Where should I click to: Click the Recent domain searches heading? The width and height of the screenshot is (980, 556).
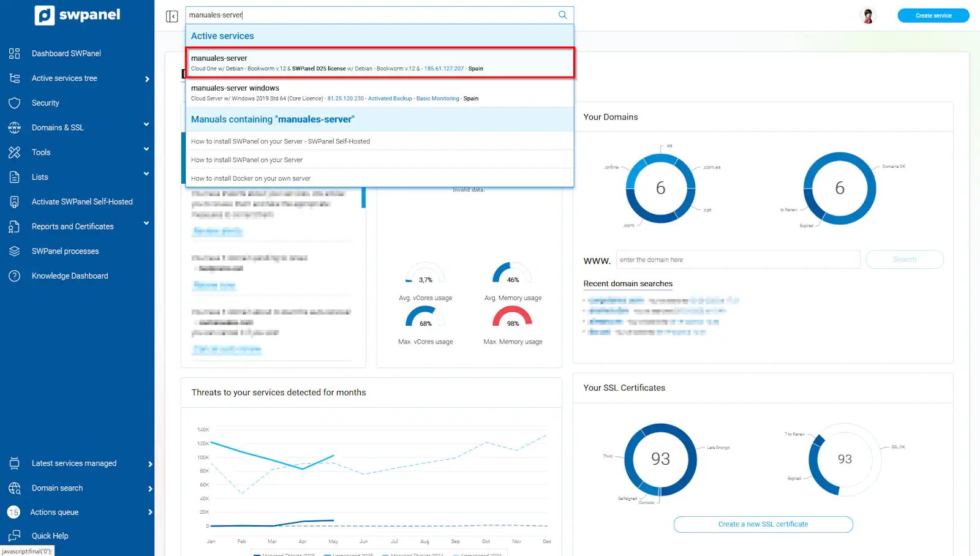(628, 284)
